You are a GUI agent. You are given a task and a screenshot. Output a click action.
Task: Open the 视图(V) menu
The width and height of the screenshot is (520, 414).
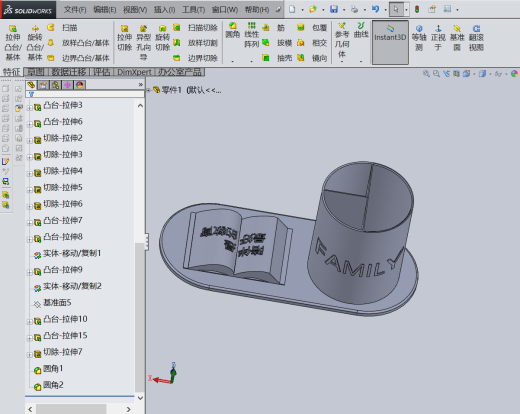click(x=135, y=9)
